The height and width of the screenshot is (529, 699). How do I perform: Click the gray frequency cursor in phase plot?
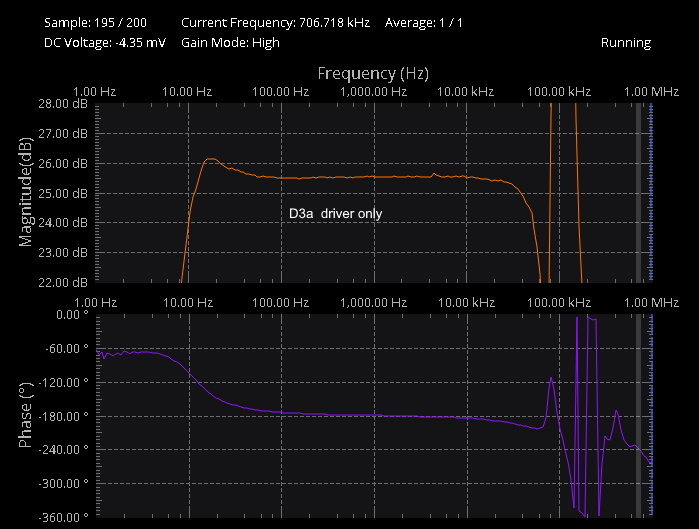[639, 415]
